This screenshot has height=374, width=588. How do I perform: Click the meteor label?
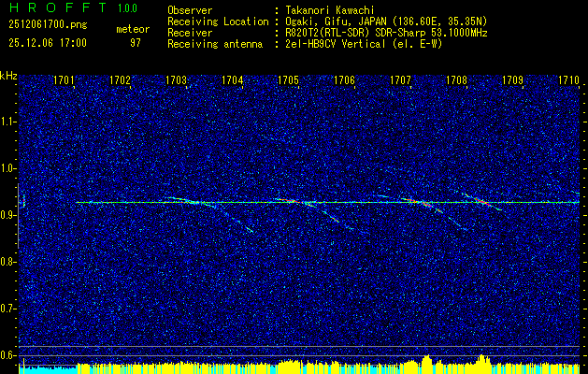click(133, 29)
